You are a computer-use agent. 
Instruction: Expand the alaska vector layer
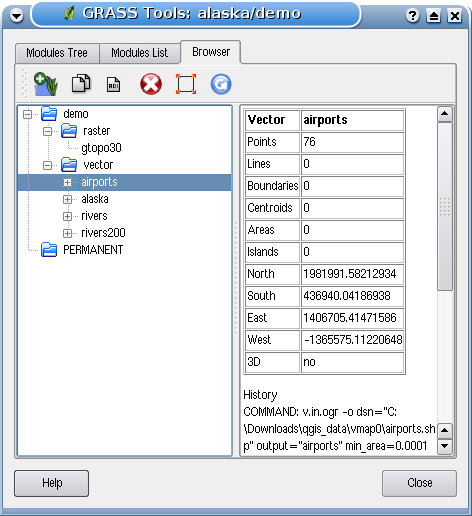(67, 199)
